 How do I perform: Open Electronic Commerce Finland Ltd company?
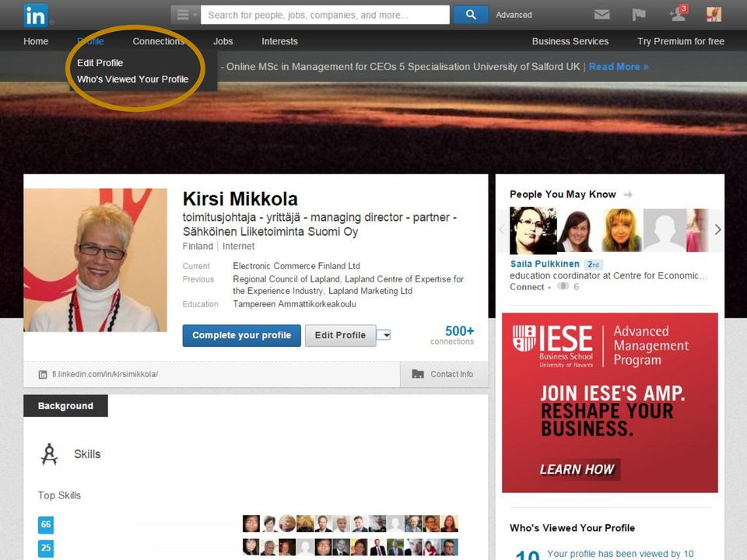(296, 266)
